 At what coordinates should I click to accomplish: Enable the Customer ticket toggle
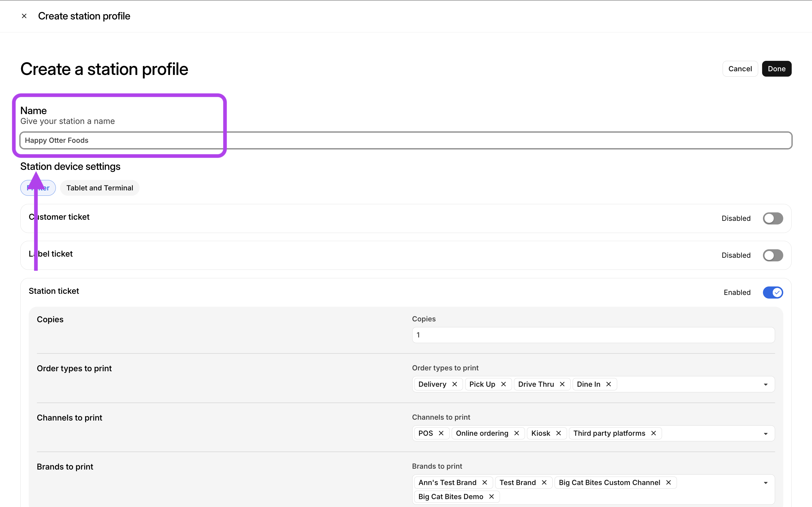pos(773,218)
